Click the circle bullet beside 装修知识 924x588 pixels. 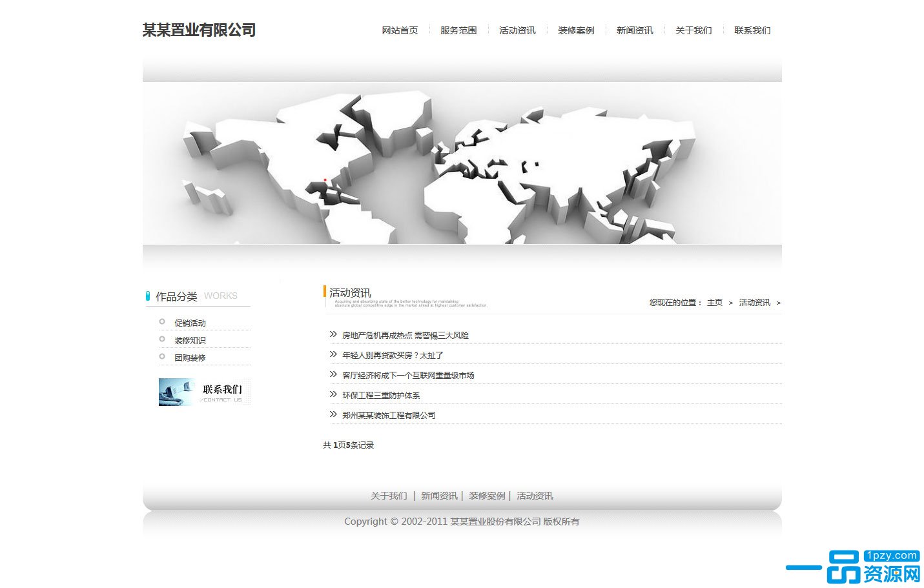(162, 339)
